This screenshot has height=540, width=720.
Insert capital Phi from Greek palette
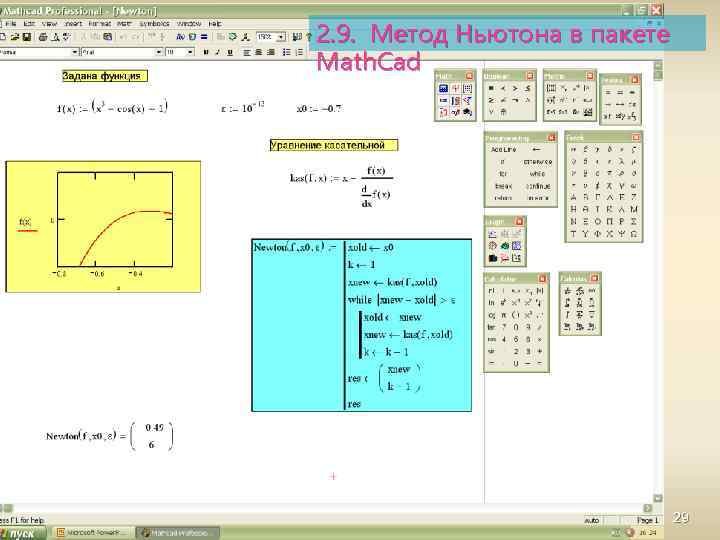pos(597,234)
